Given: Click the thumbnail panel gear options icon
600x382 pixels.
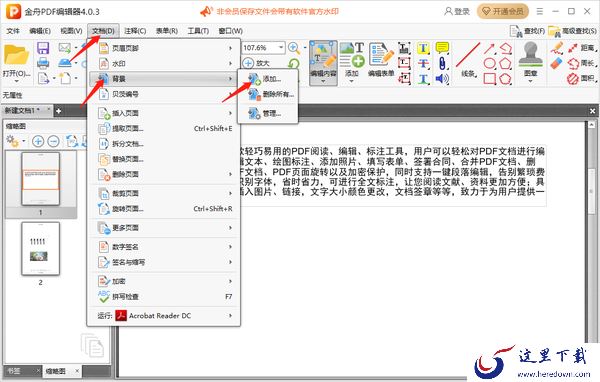Looking at the screenshot, I should coord(13,141).
